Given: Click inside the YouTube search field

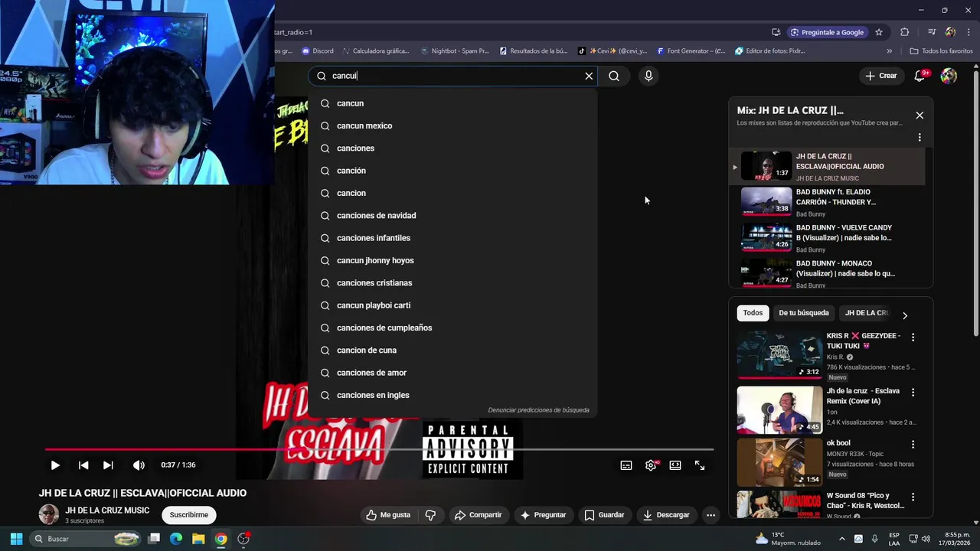Looking at the screenshot, I should [452, 76].
